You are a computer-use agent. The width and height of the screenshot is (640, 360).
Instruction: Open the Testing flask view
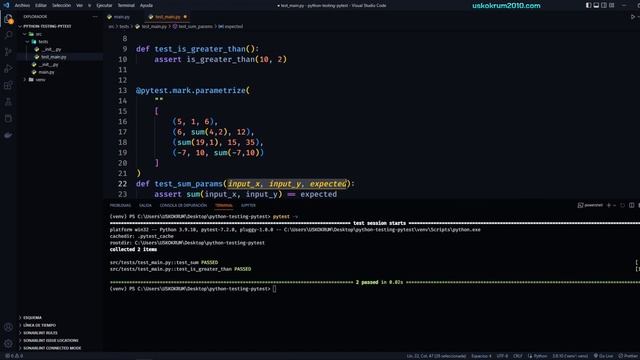tap(8, 102)
